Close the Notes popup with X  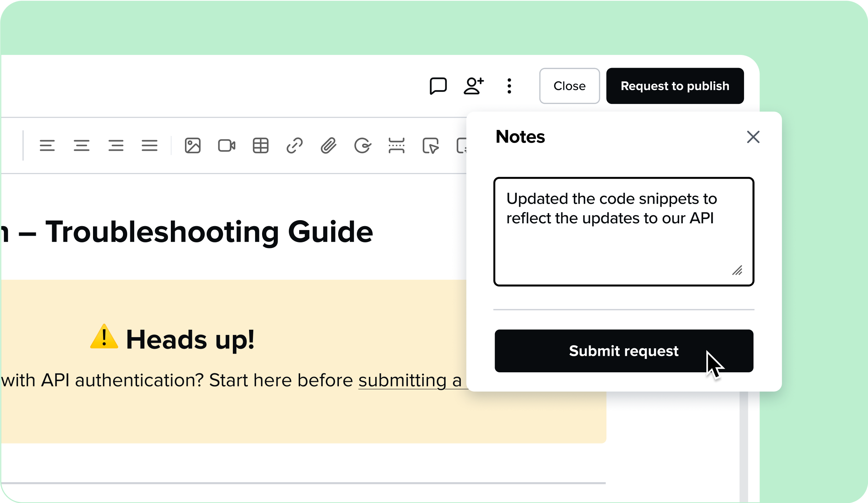(x=753, y=137)
